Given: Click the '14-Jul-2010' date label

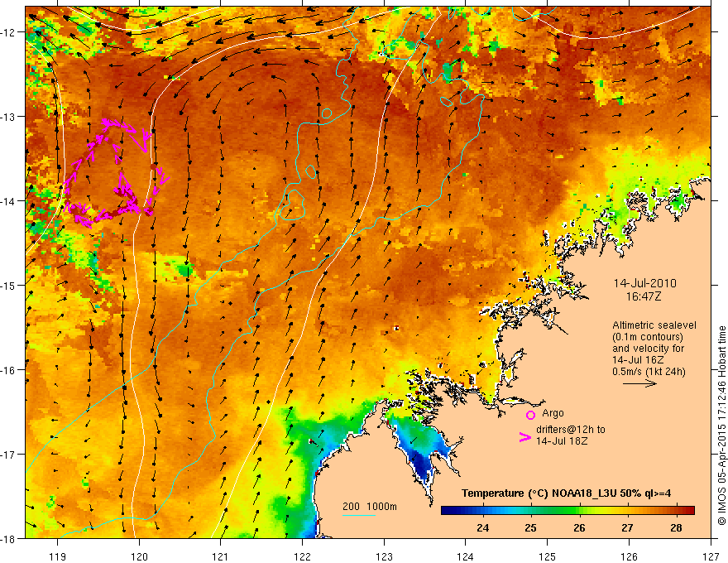Looking at the screenshot, I should point(644,283).
